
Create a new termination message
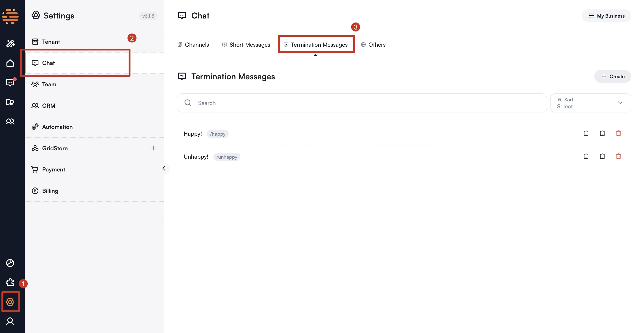(x=612, y=76)
